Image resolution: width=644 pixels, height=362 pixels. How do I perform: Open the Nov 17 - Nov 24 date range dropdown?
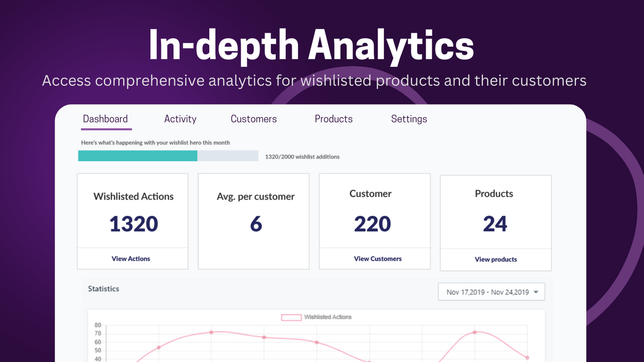pos(491,292)
